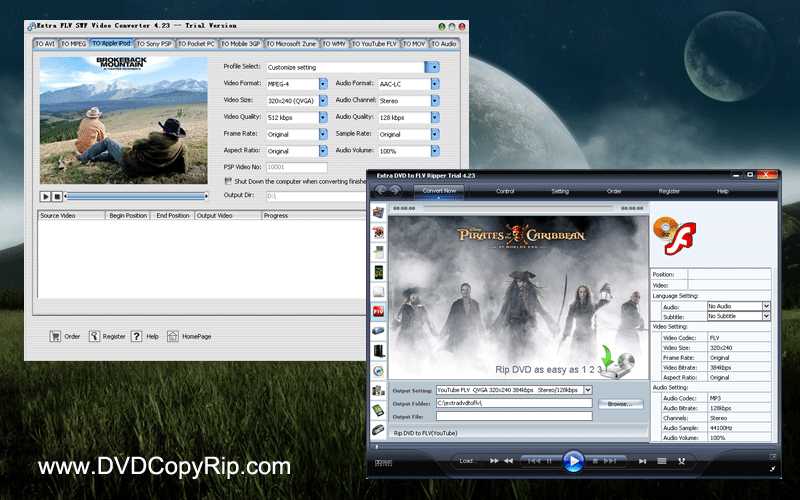
Task: Click the previous chapter control in Ripper
Action: (534, 461)
